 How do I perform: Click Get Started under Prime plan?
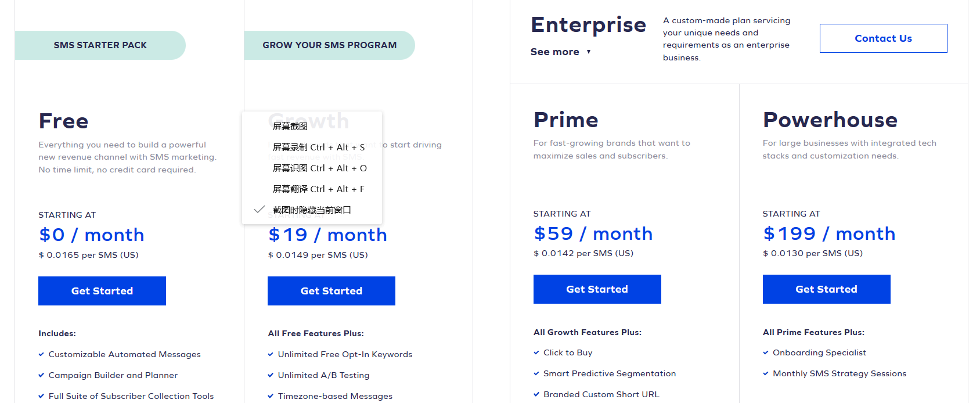click(597, 289)
